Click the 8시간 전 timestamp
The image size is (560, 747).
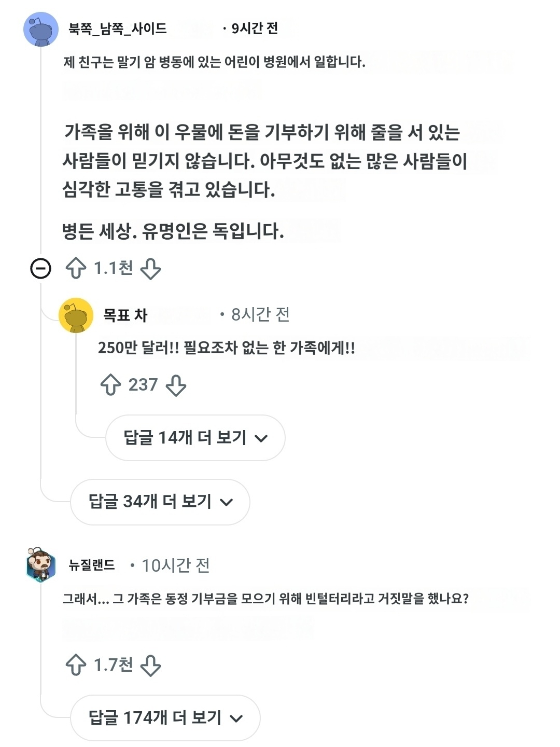(x=260, y=314)
